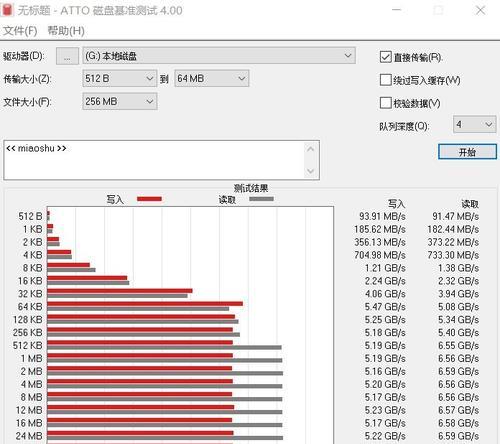The width and height of the screenshot is (500, 444).
Task: Click the gray 读取 legend swatch
Action: click(x=262, y=199)
